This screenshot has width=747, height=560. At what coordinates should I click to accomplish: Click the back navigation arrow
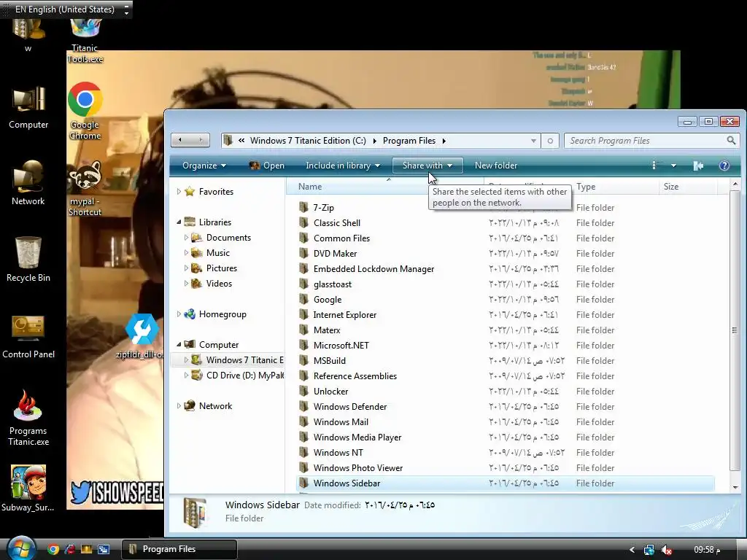point(180,140)
